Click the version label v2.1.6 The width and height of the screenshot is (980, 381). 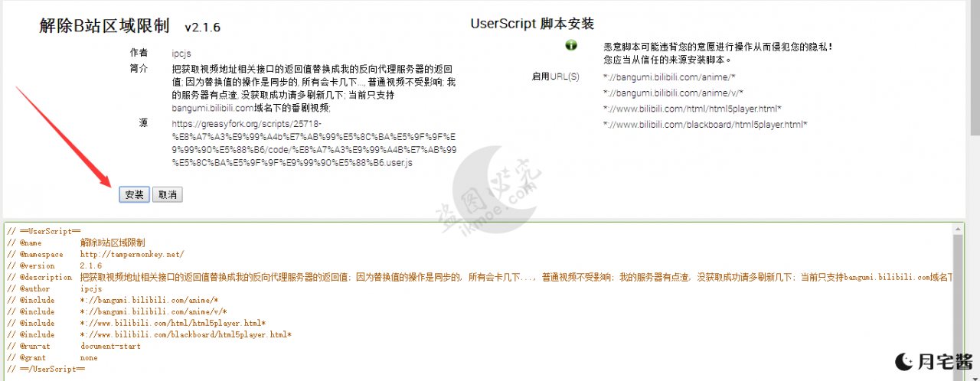(x=202, y=27)
